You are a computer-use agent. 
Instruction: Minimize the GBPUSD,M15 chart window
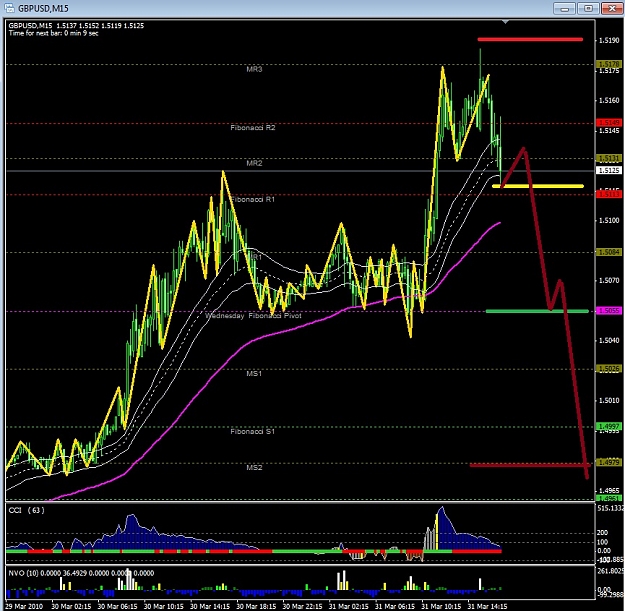click(x=564, y=8)
